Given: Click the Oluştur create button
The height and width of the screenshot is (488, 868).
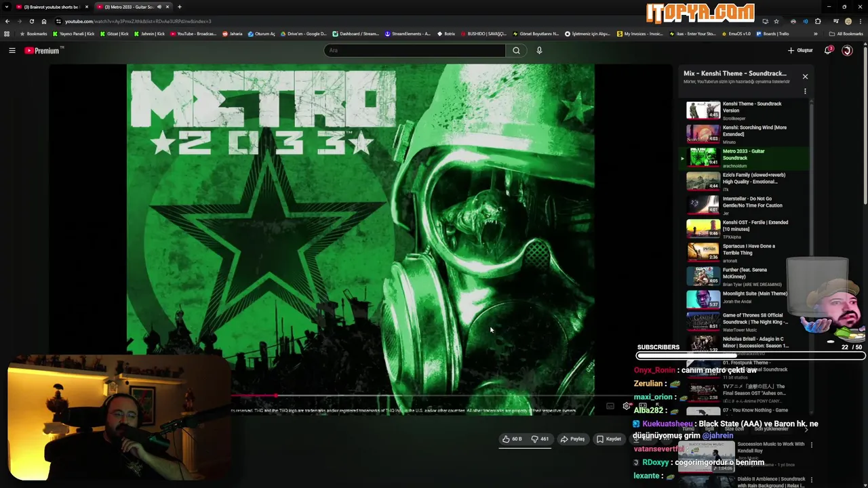Looking at the screenshot, I should point(800,50).
